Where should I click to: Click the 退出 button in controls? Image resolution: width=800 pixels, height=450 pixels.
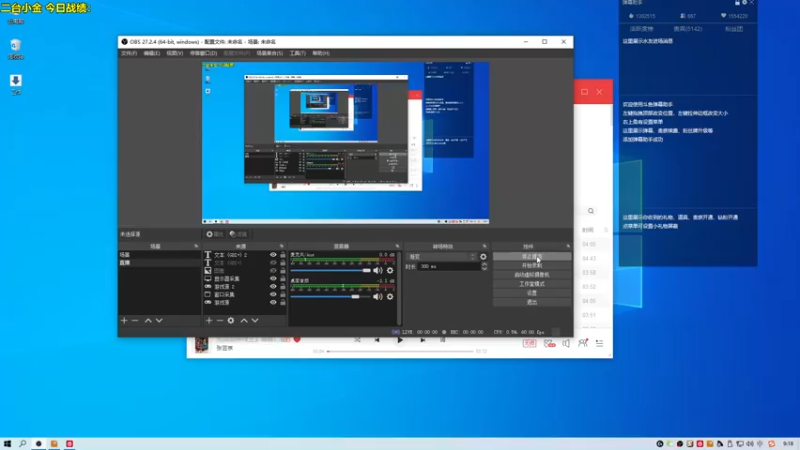coord(532,302)
